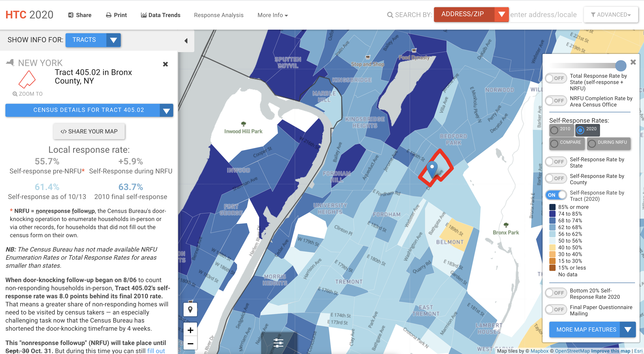This screenshot has height=354, width=644.
Task: Toggle NRFU Completion Rate by Area Census Office
Action: click(556, 101)
